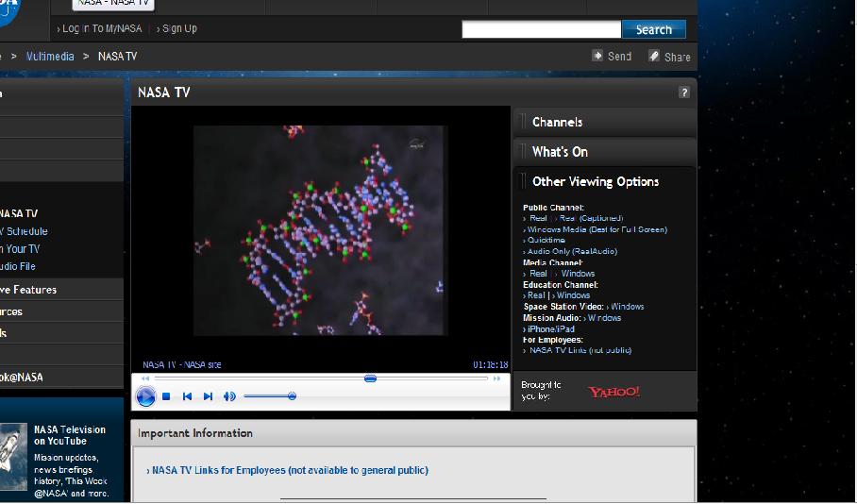Open Media Channel Real link
Image resolution: width=857 pixels, height=504 pixels.
click(538, 274)
